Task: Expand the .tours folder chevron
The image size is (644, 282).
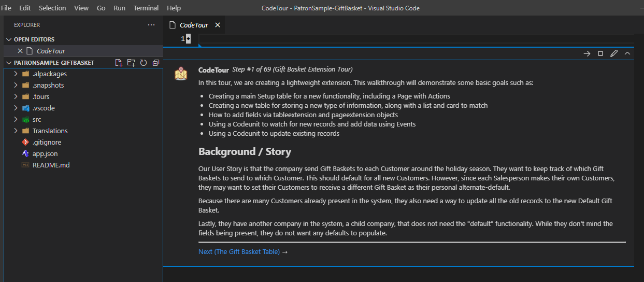Action: point(16,96)
